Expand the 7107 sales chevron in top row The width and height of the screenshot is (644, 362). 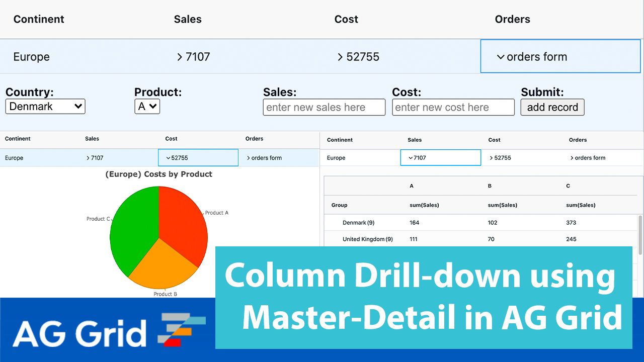click(180, 57)
